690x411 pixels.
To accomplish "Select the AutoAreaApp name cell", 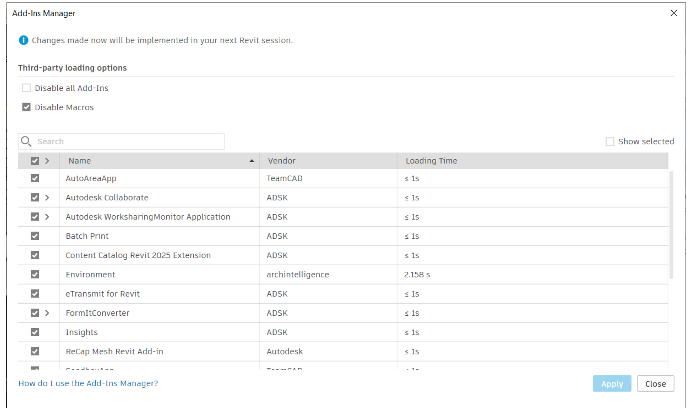I will click(91, 178).
